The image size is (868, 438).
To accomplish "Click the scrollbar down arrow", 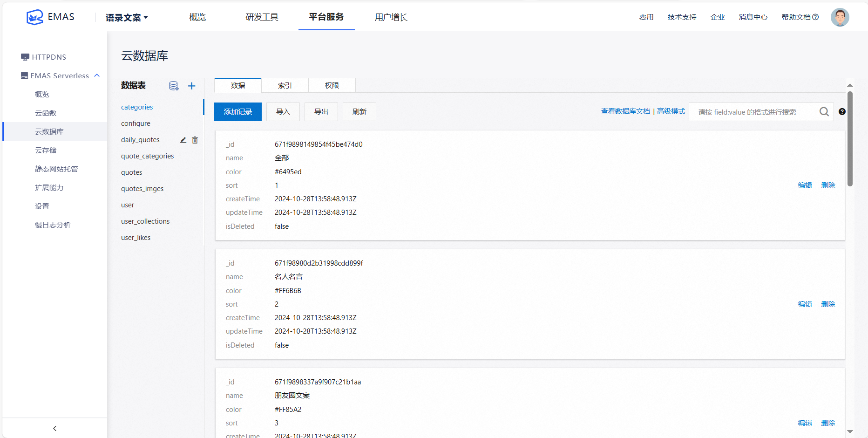I will (850, 432).
